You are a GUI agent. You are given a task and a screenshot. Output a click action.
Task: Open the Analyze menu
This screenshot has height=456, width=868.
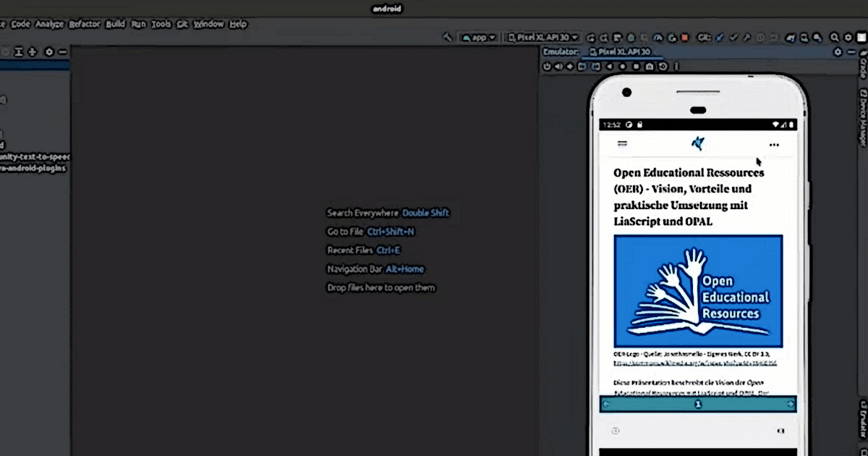click(50, 24)
